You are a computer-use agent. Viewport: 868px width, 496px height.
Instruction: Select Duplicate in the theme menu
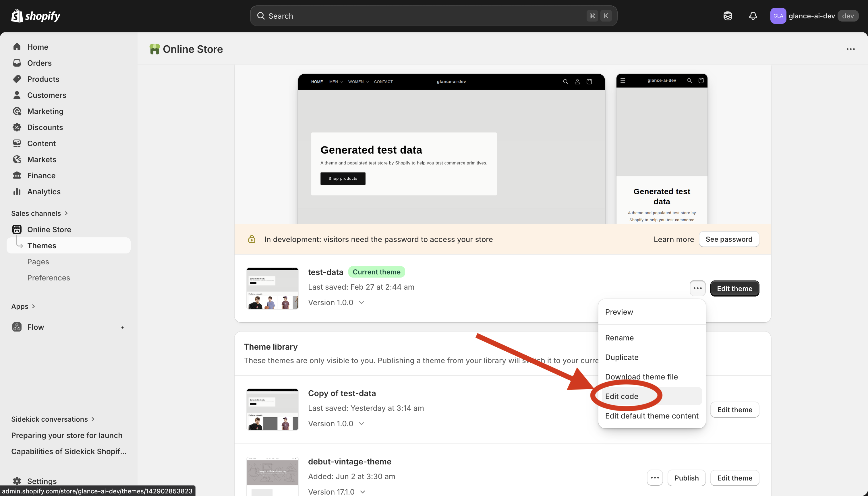click(x=652, y=357)
